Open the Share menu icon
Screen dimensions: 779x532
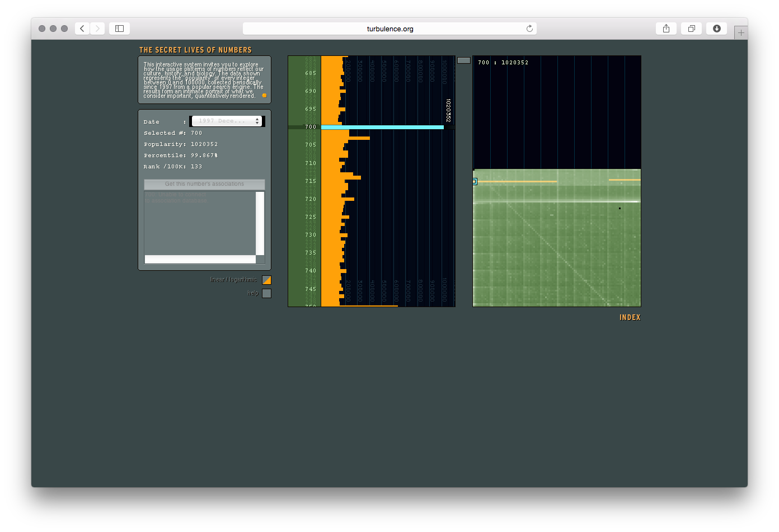[666, 29]
